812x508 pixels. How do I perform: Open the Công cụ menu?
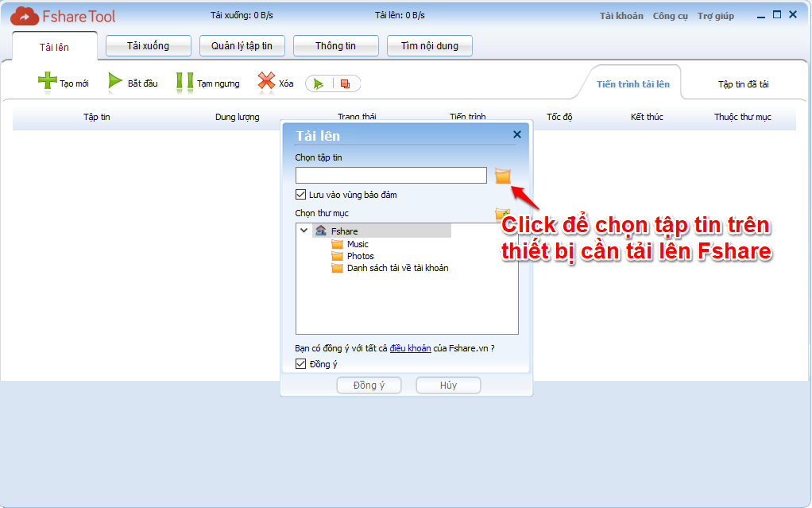pyautogui.click(x=670, y=16)
